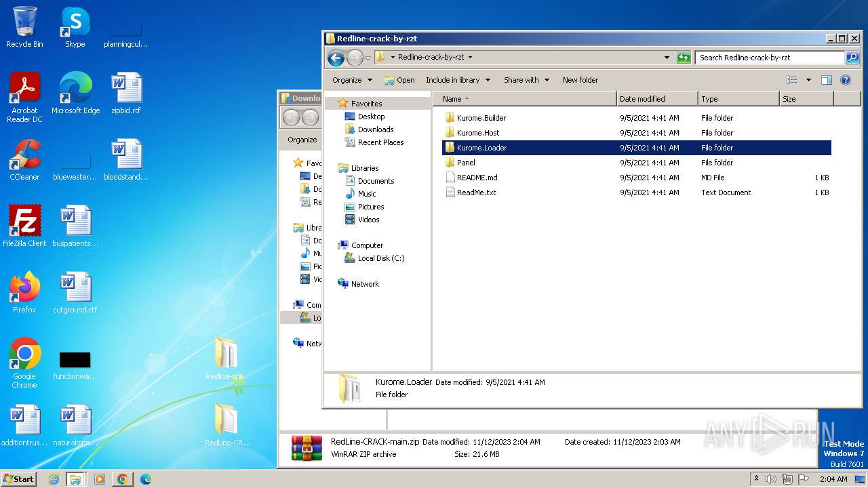Sort by the Size column header

[x=807, y=99]
